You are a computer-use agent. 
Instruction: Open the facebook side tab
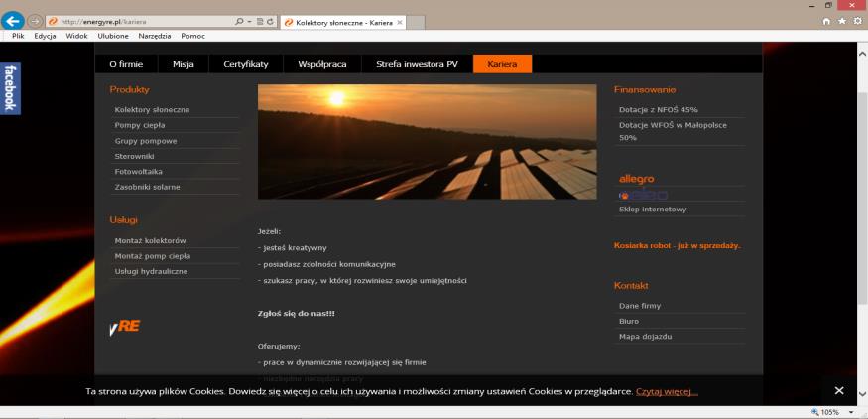click(x=10, y=87)
